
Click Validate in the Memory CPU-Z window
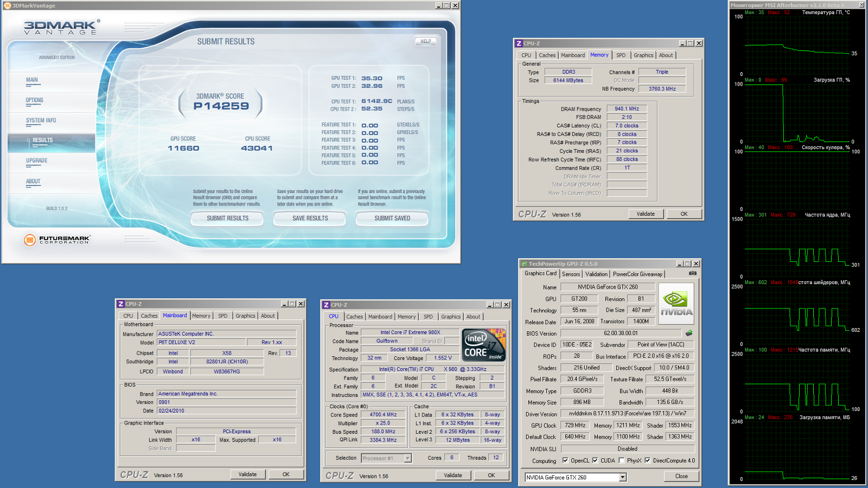click(646, 214)
